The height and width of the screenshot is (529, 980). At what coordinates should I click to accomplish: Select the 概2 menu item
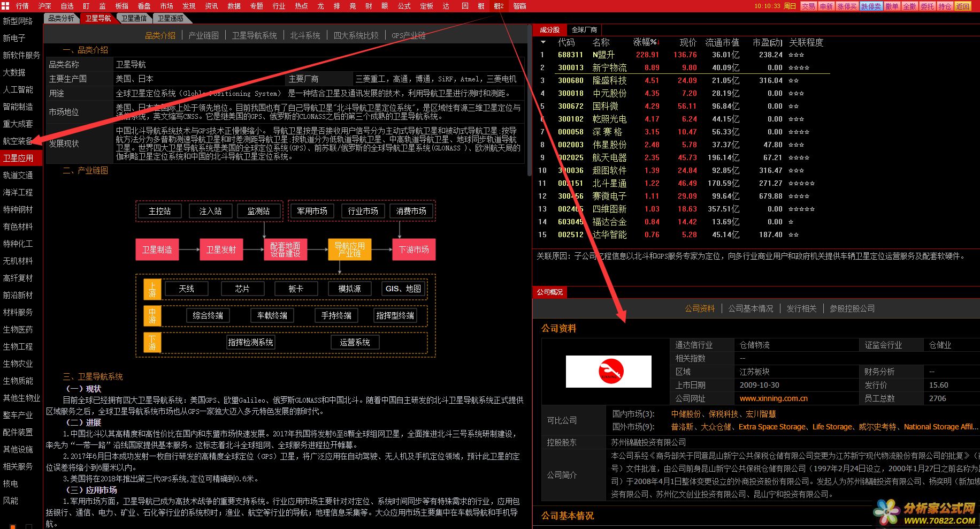coord(499,6)
